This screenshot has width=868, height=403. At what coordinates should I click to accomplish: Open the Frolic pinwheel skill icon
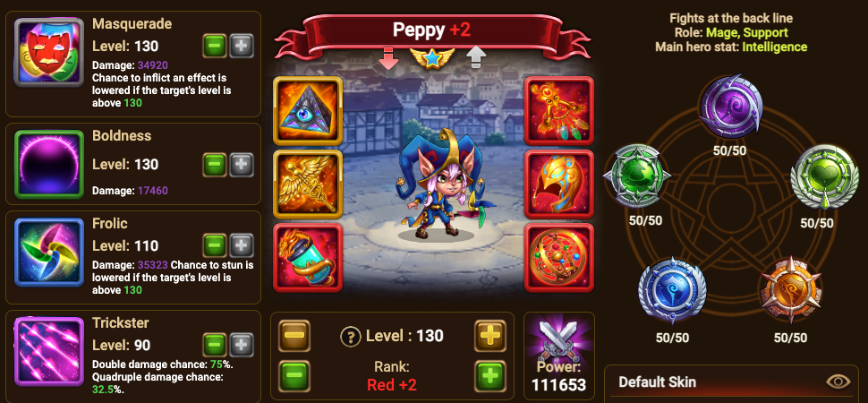tap(48, 252)
